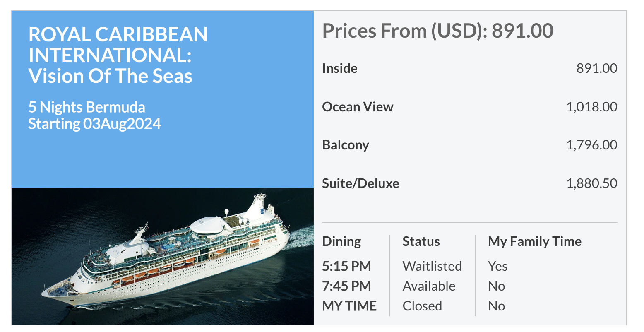Image resolution: width=644 pixels, height=332 pixels.
Task: Click the Status column header
Action: click(421, 241)
